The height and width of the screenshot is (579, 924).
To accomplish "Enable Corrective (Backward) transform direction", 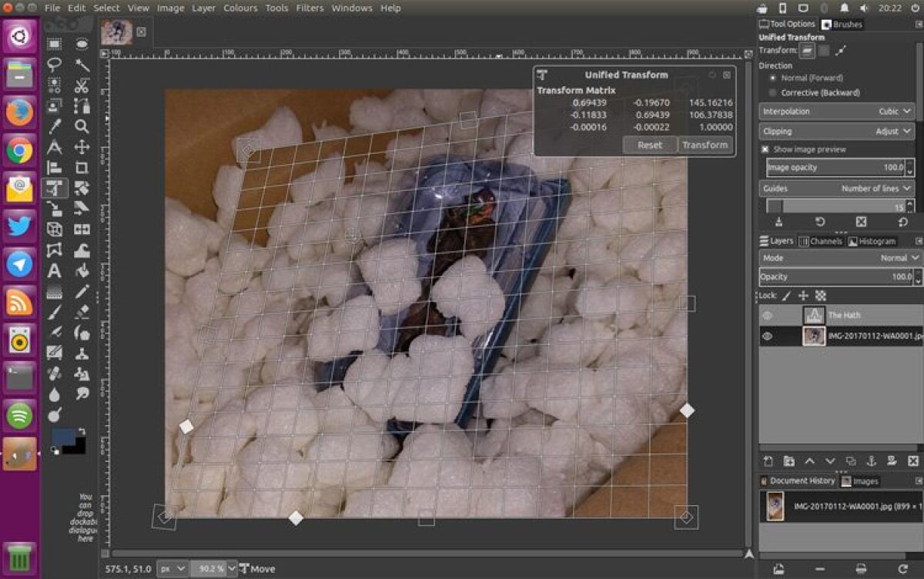I will tap(772, 92).
